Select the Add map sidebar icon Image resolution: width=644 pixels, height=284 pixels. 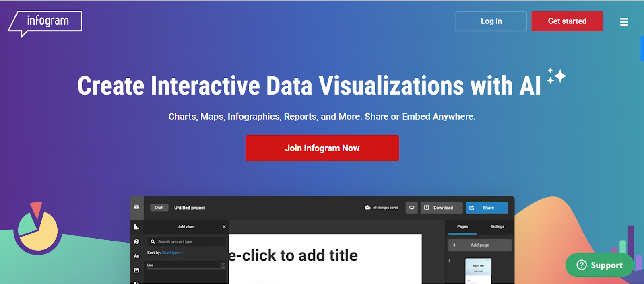136,241
